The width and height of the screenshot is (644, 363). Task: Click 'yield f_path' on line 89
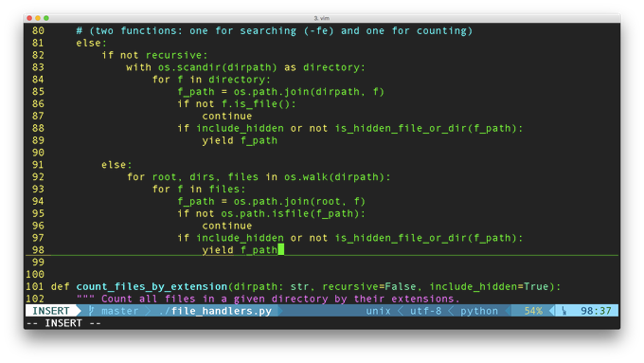(240, 140)
